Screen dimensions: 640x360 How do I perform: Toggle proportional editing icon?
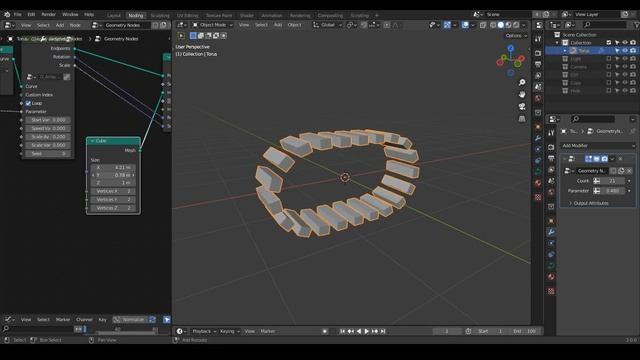click(387, 25)
